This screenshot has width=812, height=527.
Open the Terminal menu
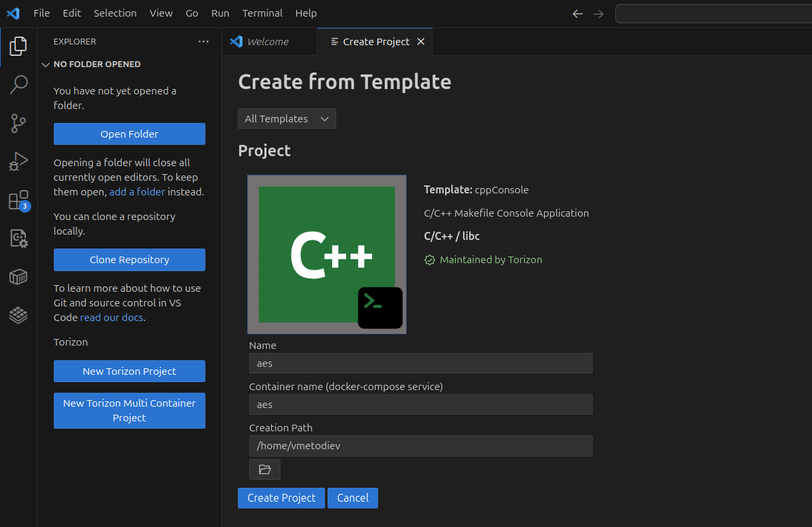point(262,13)
